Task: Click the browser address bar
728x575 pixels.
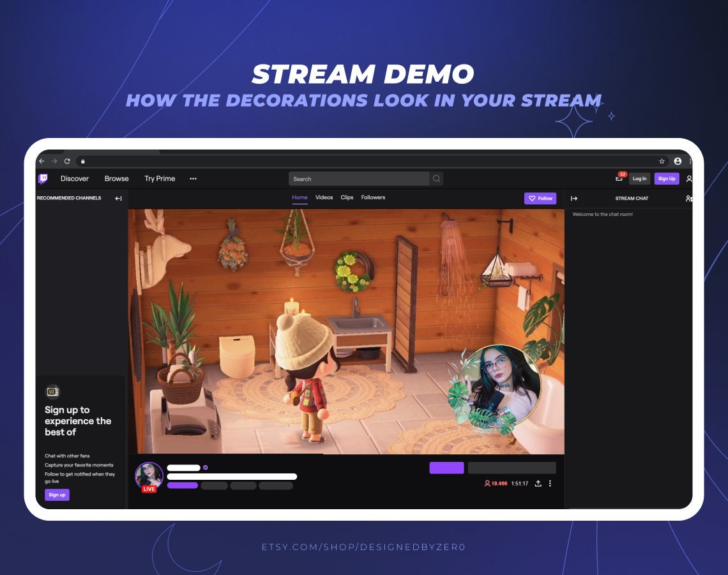Action: 372,161
